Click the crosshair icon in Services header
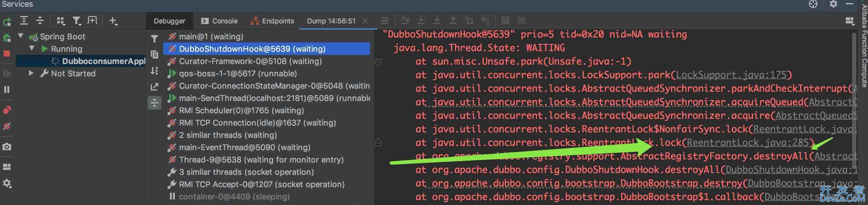Screen dimensions: 868x205 click(813, 4)
